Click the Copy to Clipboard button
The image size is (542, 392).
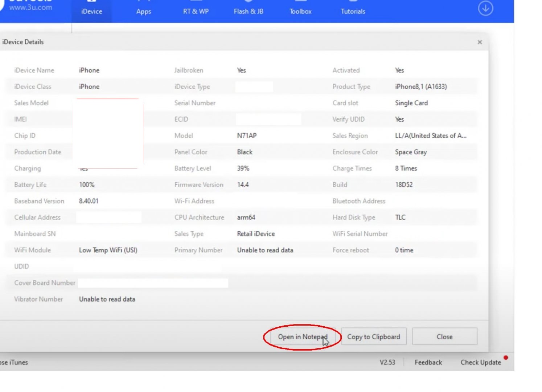coord(374,337)
